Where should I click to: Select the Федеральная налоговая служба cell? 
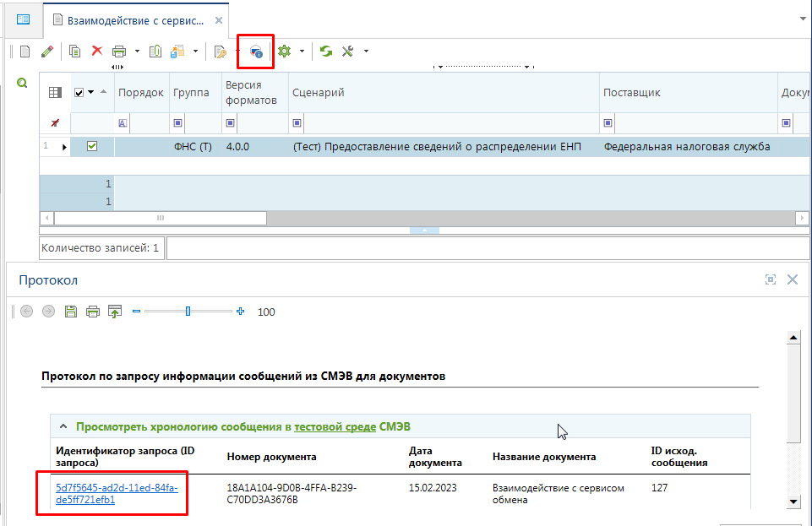689,147
